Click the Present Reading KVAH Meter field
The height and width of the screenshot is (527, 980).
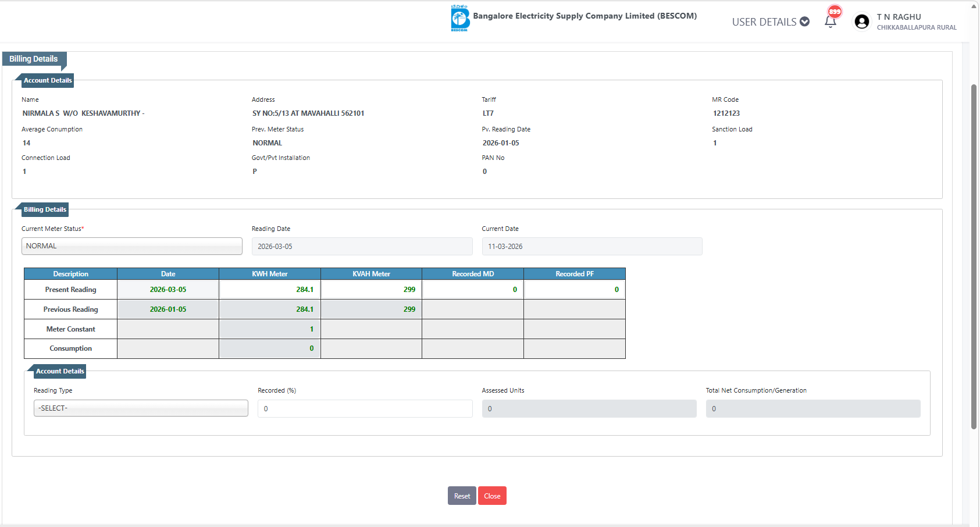(x=371, y=290)
